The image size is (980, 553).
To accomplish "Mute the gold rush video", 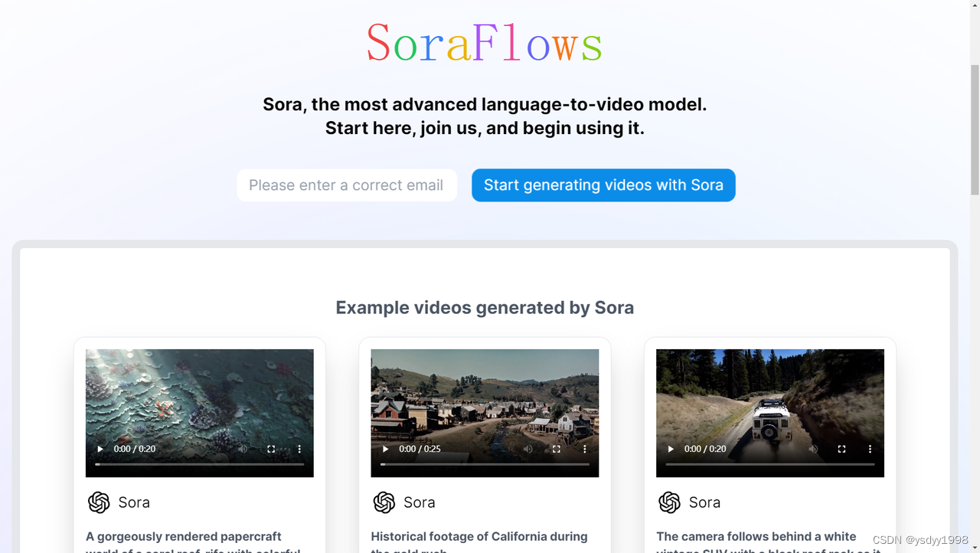I will (528, 449).
